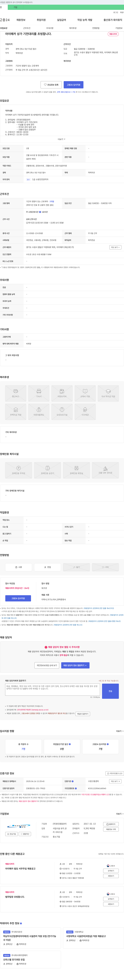Click 개인정보보호법 상세 보기 button
The image size is (124, 980).
pos(47,665)
